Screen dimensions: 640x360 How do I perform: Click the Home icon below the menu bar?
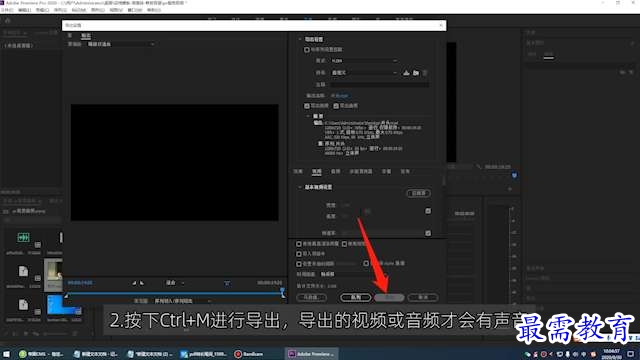(7, 20)
